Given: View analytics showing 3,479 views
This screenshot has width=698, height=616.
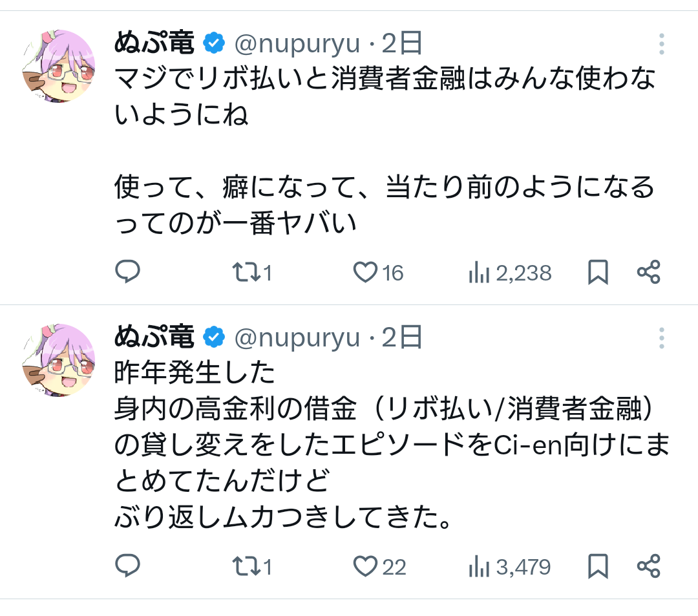Looking at the screenshot, I should [x=478, y=567].
